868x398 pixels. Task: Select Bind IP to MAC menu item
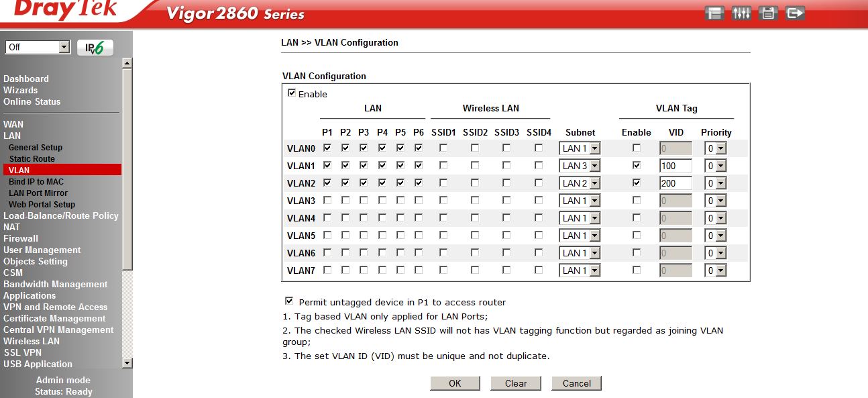click(x=36, y=181)
